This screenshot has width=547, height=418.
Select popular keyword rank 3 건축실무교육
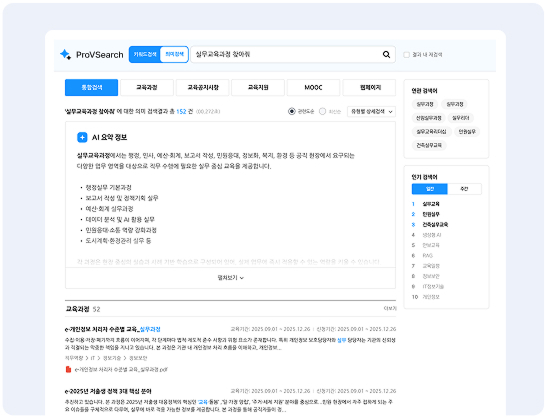click(435, 224)
